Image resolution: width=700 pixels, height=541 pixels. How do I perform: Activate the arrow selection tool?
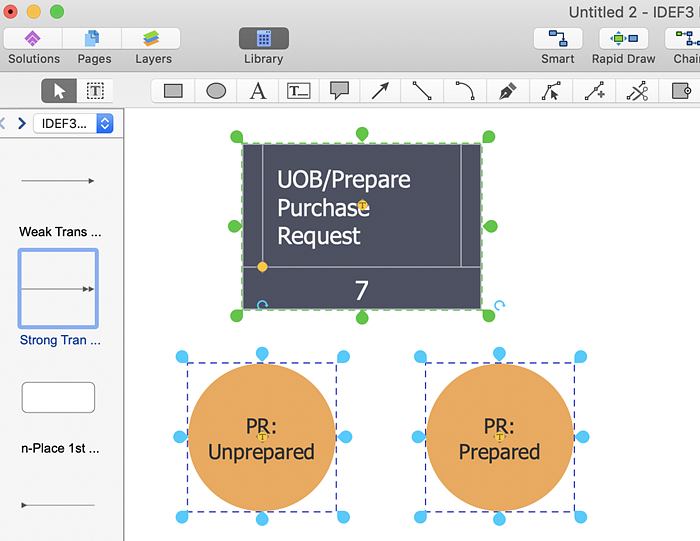pos(59,91)
